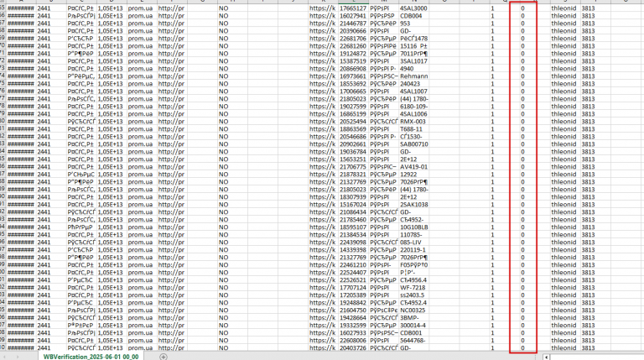The width and height of the screenshot is (644, 360).
Task: Select cell containing 20546686
Action: (353, 137)
